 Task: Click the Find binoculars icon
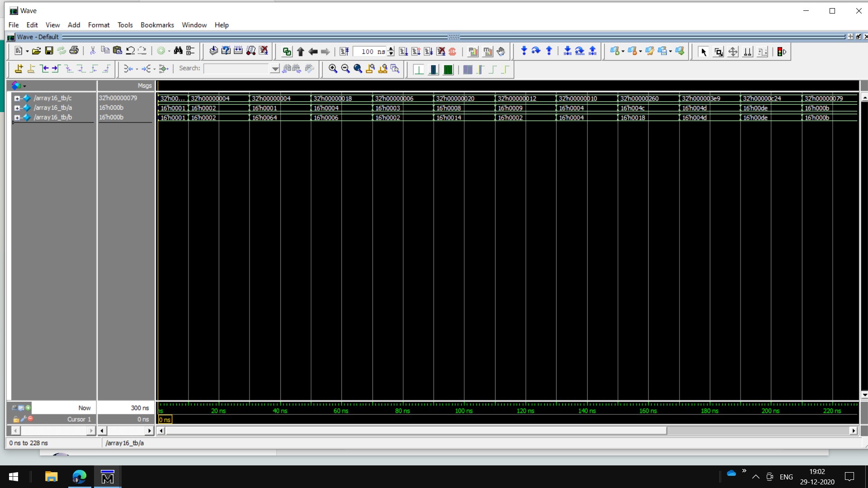(x=178, y=51)
